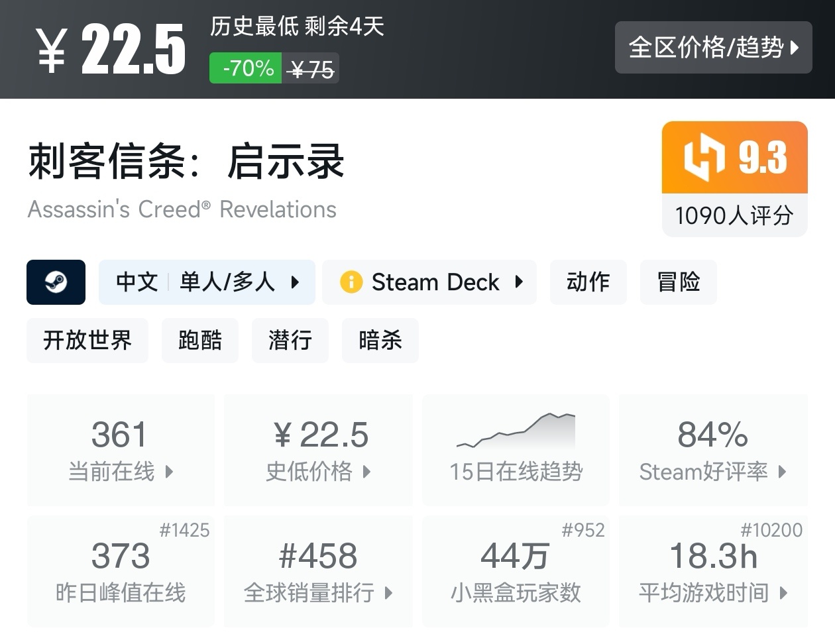Open the Steam platform icon
The width and height of the screenshot is (835, 644).
pyautogui.click(x=56, y=282)
